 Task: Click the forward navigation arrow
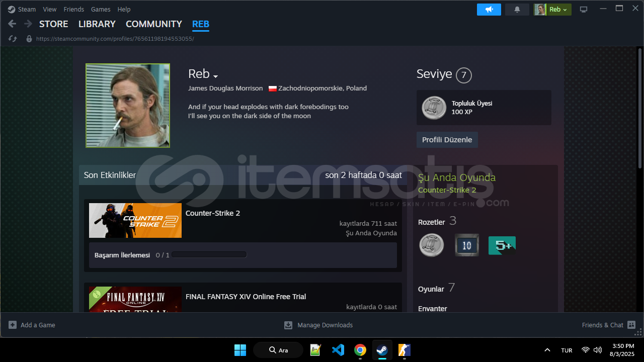coord(28,24)
